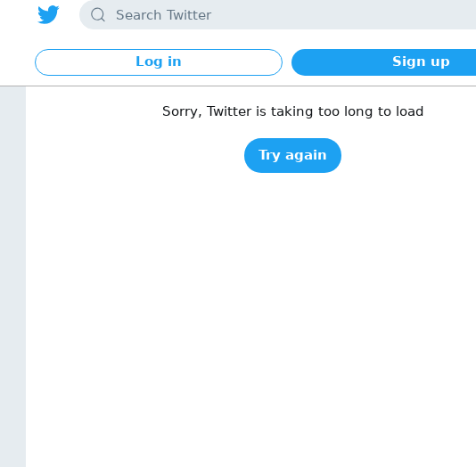Image resolution: width=476 pixels, height=467 pixels.
Task: Click the gray left margin strip
Action: pyautogui.click(x=12, y=276)
